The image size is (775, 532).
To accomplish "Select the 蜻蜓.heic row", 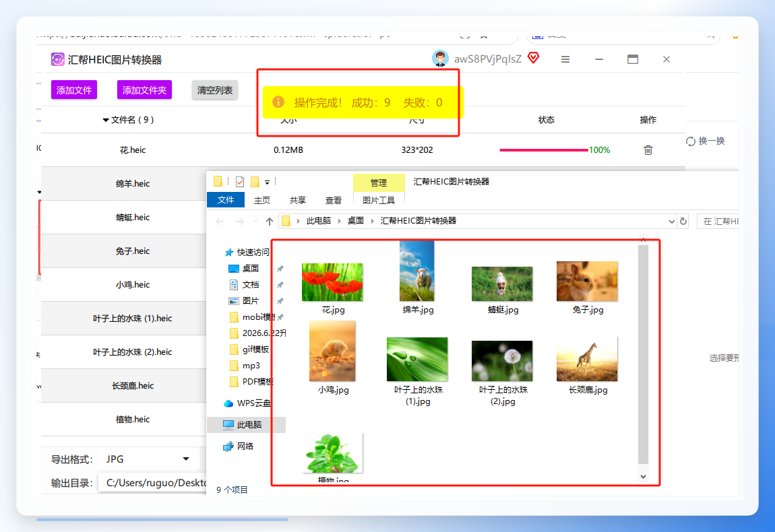I will click(123, 218).
